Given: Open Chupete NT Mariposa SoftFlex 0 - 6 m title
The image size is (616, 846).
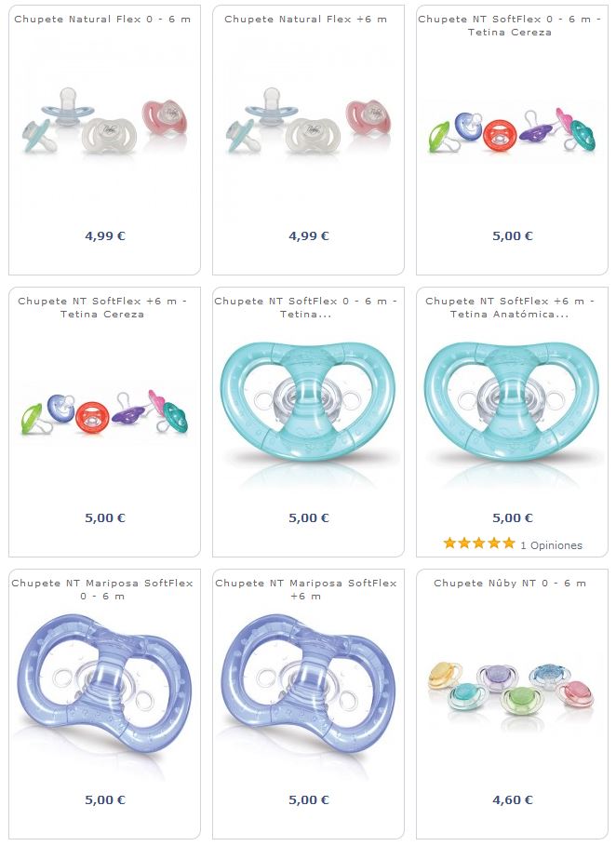Looking at the screenshot, I should pos(102,590).
